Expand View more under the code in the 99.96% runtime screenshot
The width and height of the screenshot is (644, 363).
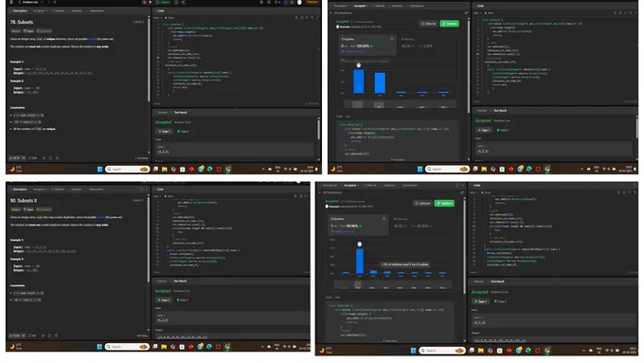(x=390, y=341)
